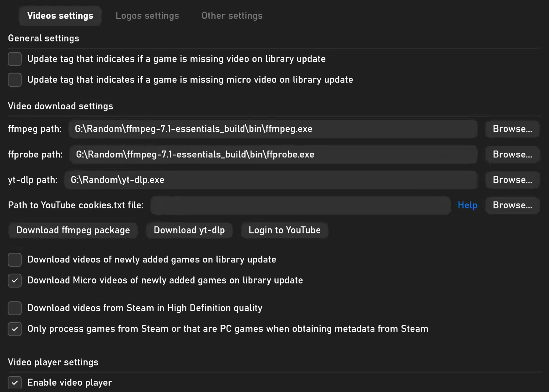Switch to the Logos settings tab

pyautogui.click(x=147, y=16)
